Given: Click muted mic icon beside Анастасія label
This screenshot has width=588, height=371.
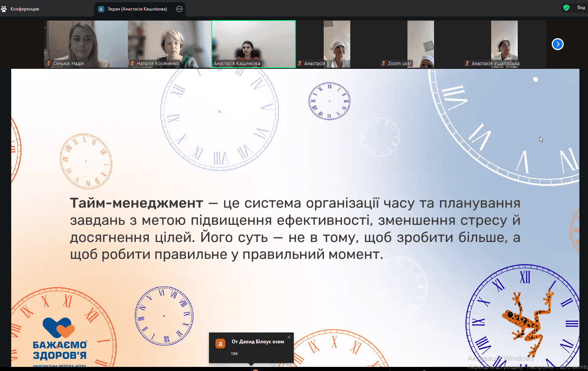Looking at the screenshot, I should [x=300, y=64].
